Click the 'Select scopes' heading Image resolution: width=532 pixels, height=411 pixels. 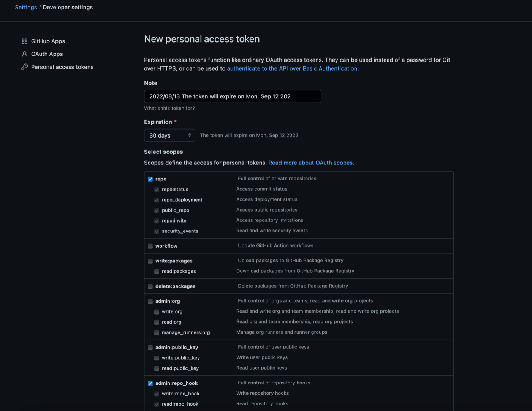click(x=163, y=152)
